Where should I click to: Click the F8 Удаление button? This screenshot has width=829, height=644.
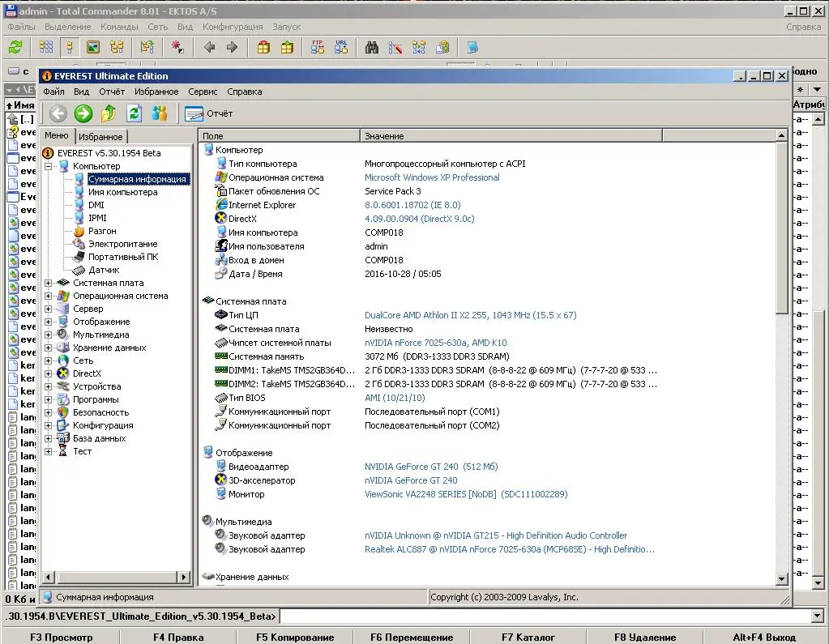(x=645, y=638)
